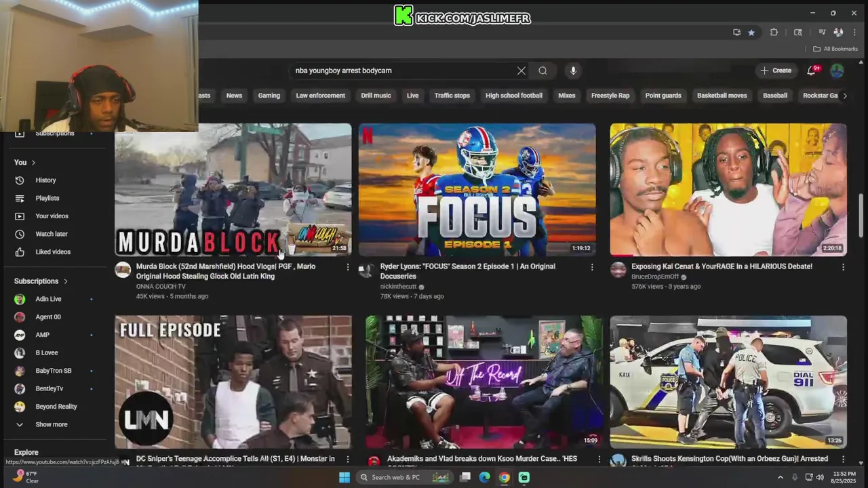This screenshot has width=868, height=488.
Task: Visit nickinthecutt channel link
Action: click(x=398, y=287)
